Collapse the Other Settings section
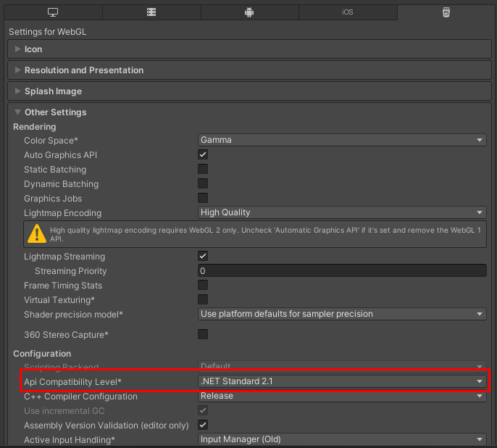 (55, 112)
